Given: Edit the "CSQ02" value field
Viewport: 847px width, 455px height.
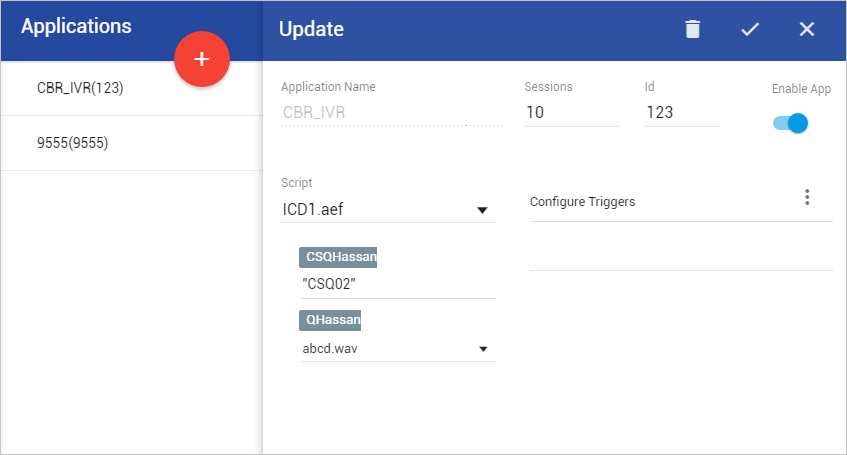Looking at the screenshot, I should [x=398, y=284].
